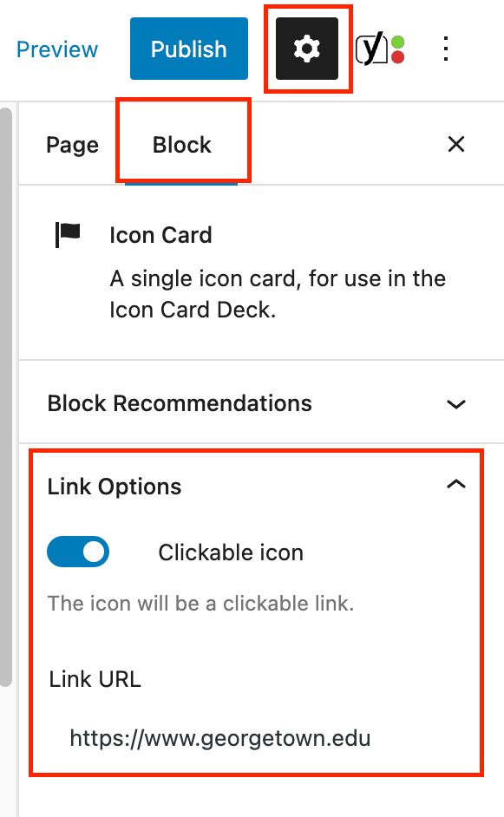
Task: Click the georgetown.edu URL text
Action: [x=219, y=738]
